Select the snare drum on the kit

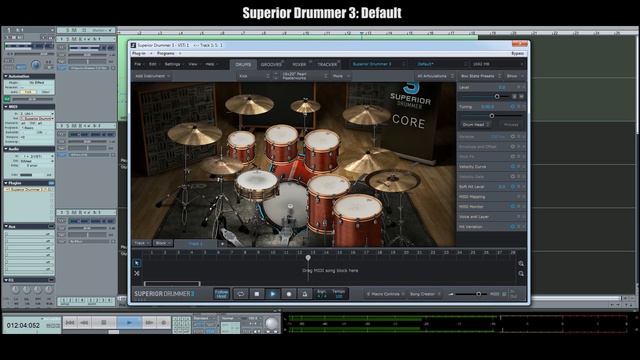[256, 184]
